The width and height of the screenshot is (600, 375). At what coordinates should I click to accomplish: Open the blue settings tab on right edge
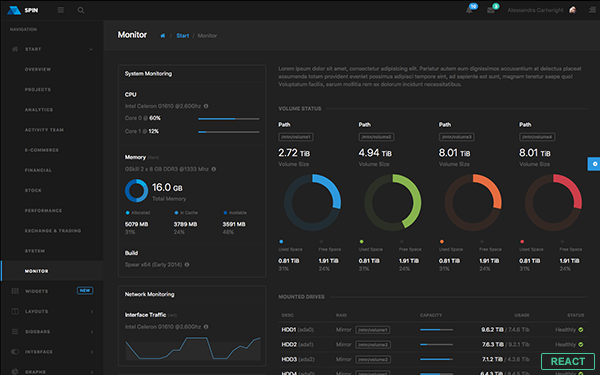pyautogui.click(x=594, y=164)
